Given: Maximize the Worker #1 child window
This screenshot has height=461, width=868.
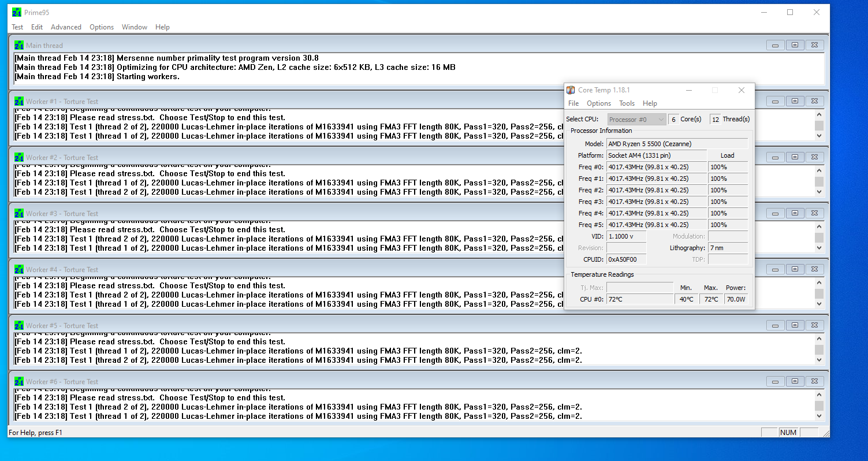Looking at the screenshot, I should point(795,101).
